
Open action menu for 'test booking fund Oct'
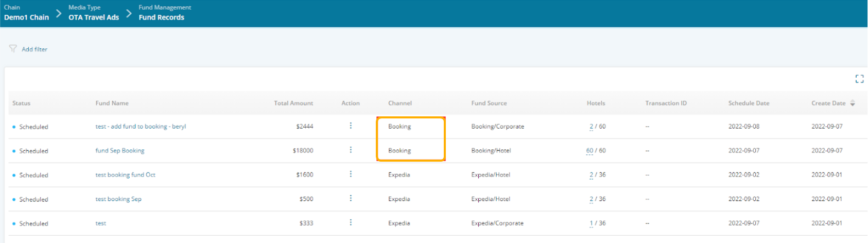point(351,174)
